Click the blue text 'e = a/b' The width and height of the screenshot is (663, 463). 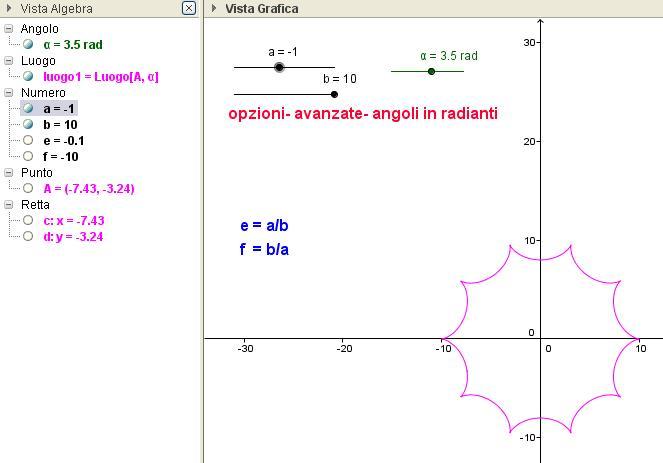(264, 226)
